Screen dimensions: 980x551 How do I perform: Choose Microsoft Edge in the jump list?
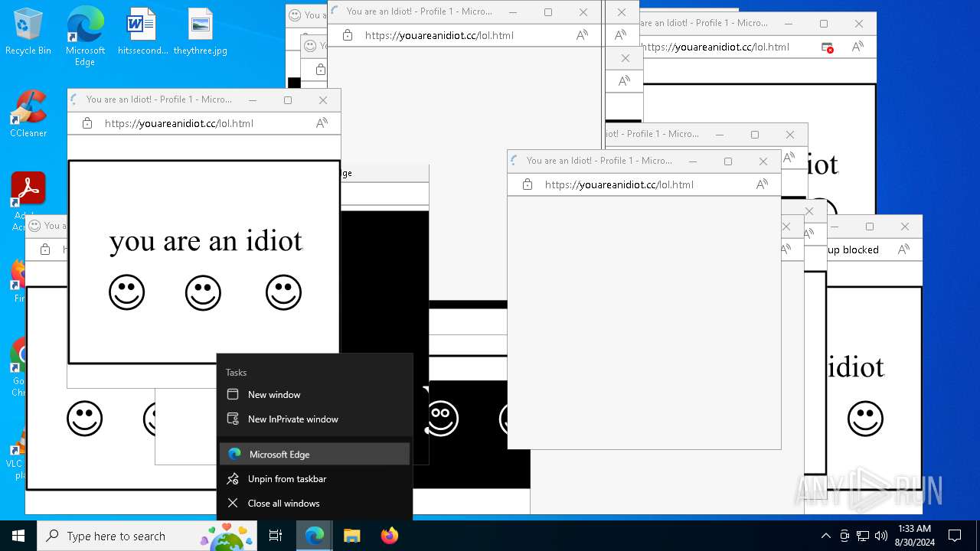pos(315,455)
